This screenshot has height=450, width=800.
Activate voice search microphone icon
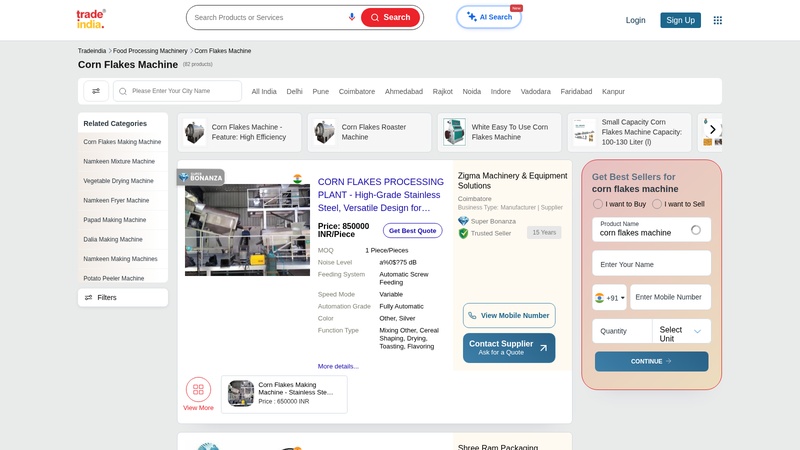click(x=352, y=17)
